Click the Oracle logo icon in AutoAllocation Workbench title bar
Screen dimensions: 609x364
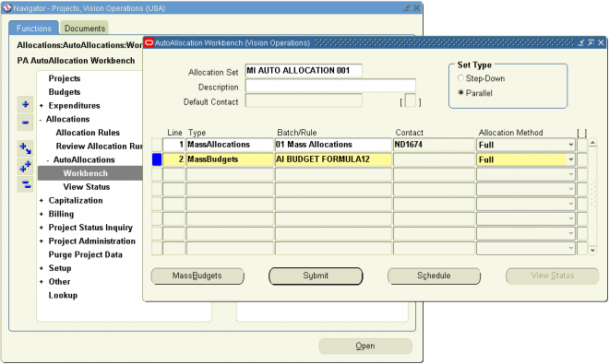(x=149, y=42)
